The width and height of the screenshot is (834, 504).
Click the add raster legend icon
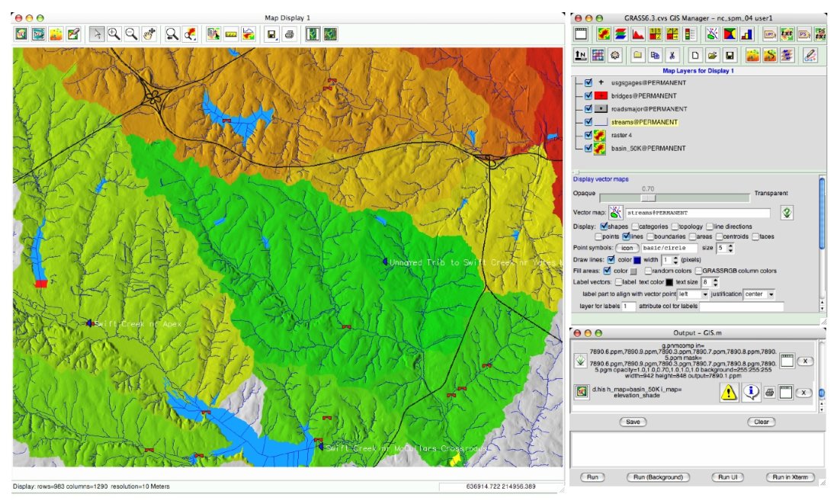(690, 34)
